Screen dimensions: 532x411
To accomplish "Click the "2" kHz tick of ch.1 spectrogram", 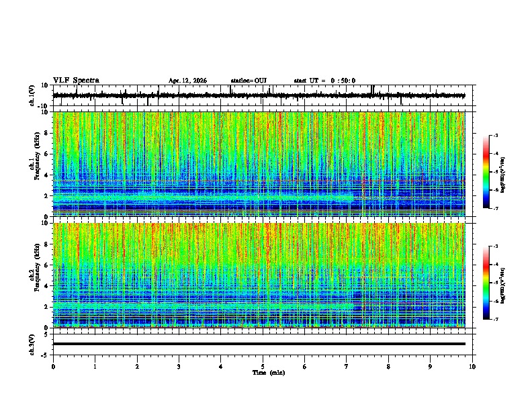I will click(x=47, y=195).
